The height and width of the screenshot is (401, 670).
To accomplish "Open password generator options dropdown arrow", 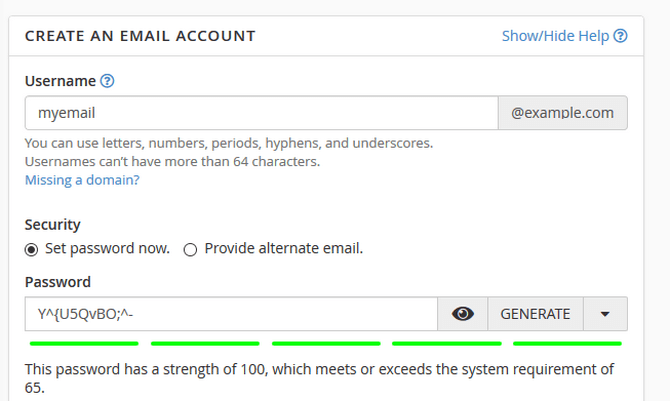I will (605, 314).
